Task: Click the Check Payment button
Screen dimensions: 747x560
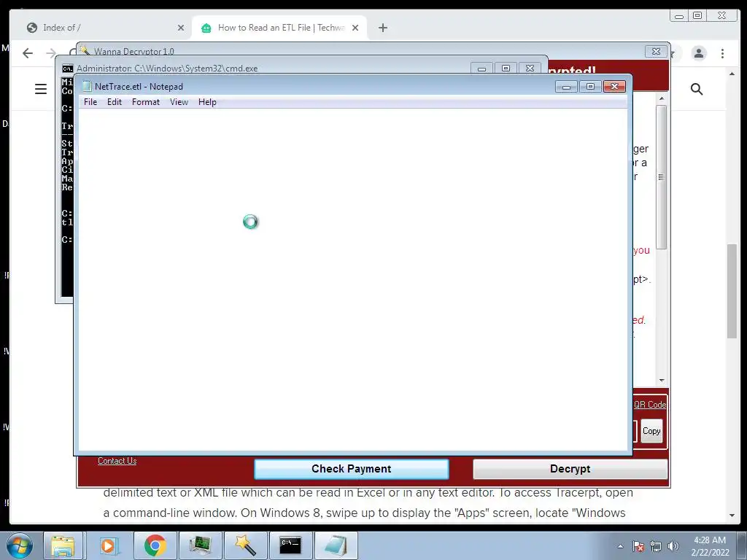Action: (x=351, y=469)
